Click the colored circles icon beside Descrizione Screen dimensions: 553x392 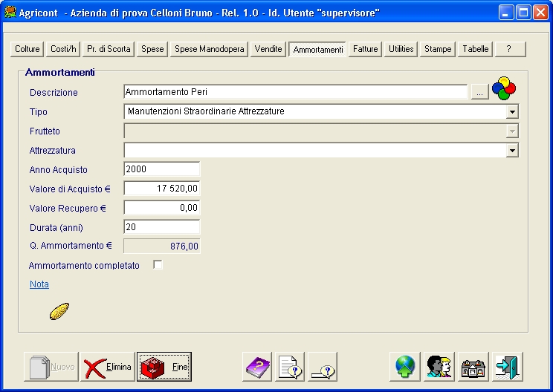pyautogui.click(x=504, y=89)
